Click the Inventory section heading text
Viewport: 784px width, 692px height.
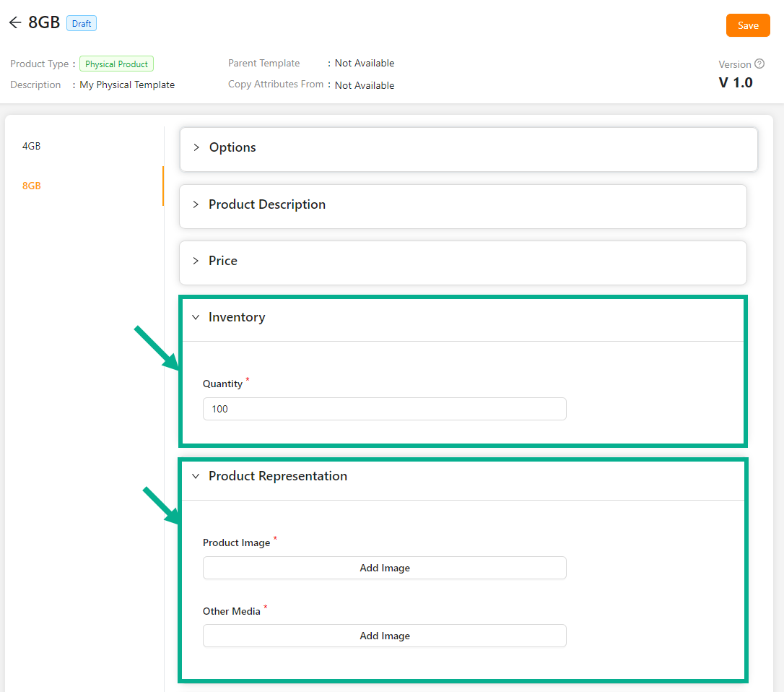[x=237, y=317]
